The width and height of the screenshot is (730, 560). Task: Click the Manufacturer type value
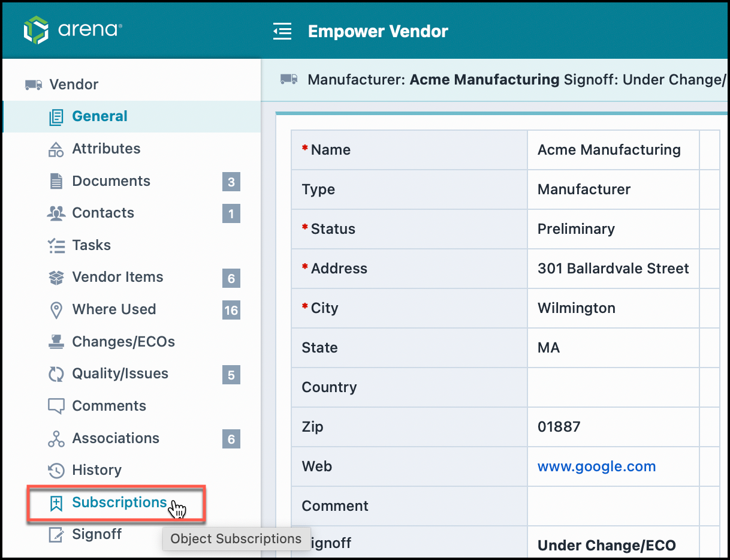coord(584,189)
